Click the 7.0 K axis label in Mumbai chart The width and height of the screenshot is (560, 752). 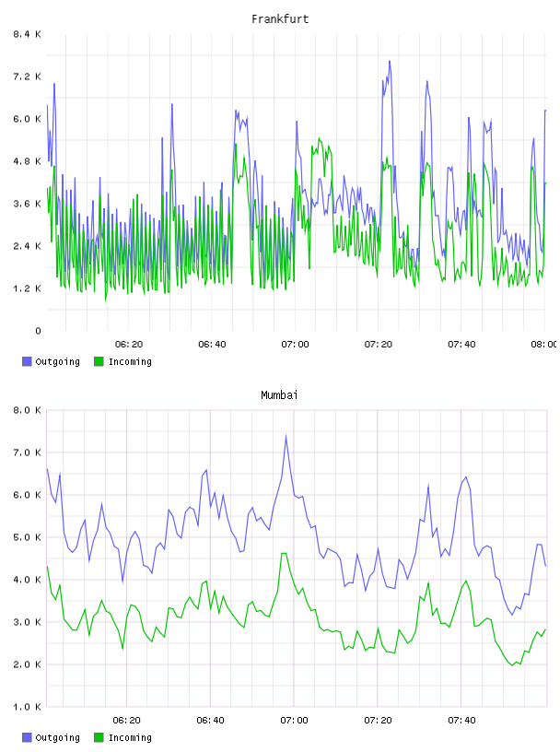point(27,452)
